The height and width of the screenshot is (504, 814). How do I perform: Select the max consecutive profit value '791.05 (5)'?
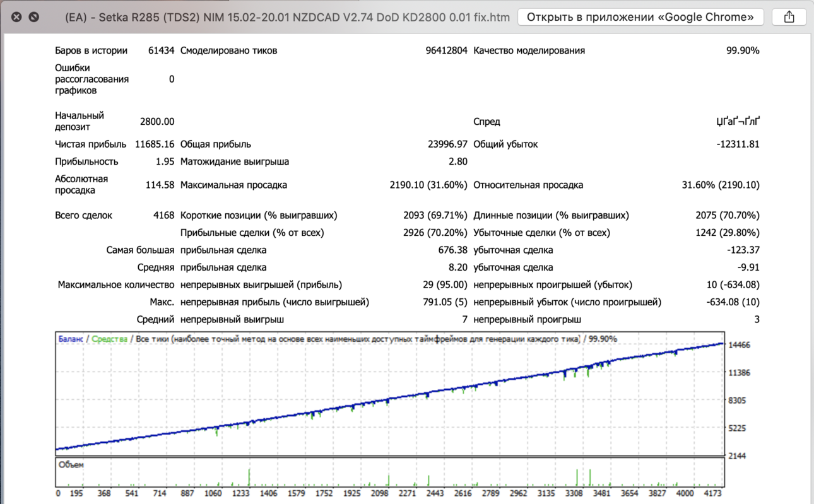coord(445,302)
